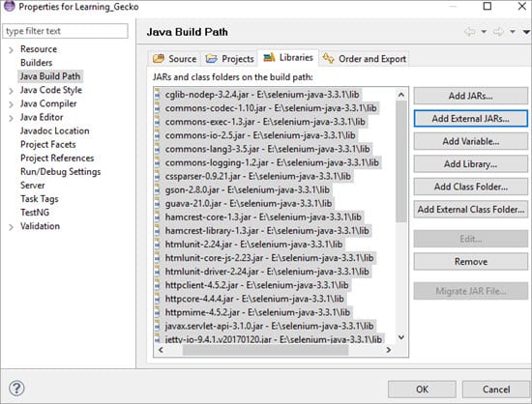Open the Project Facets page

(x=47, y=144)
